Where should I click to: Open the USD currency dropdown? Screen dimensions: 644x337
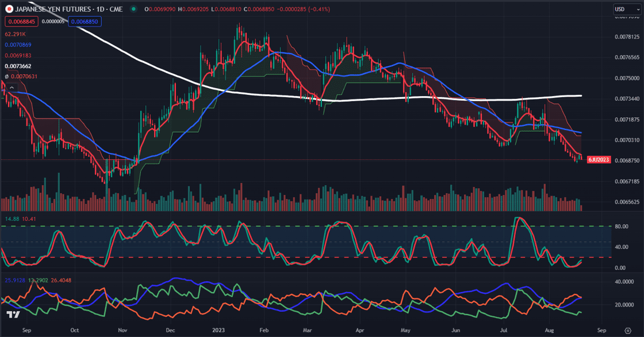(x=627, y=9)
